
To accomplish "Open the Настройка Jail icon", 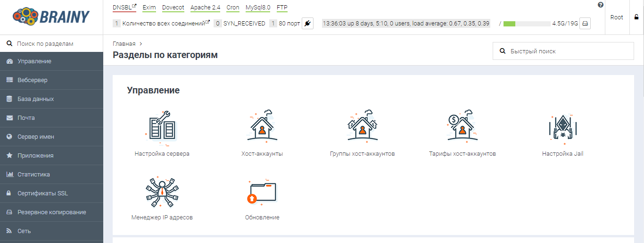I will (562, 126).
